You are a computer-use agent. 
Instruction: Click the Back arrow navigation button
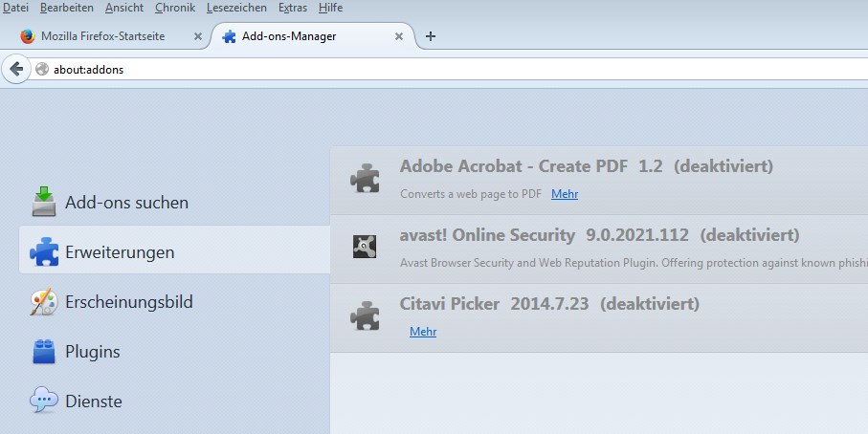[x=15, y=69]
